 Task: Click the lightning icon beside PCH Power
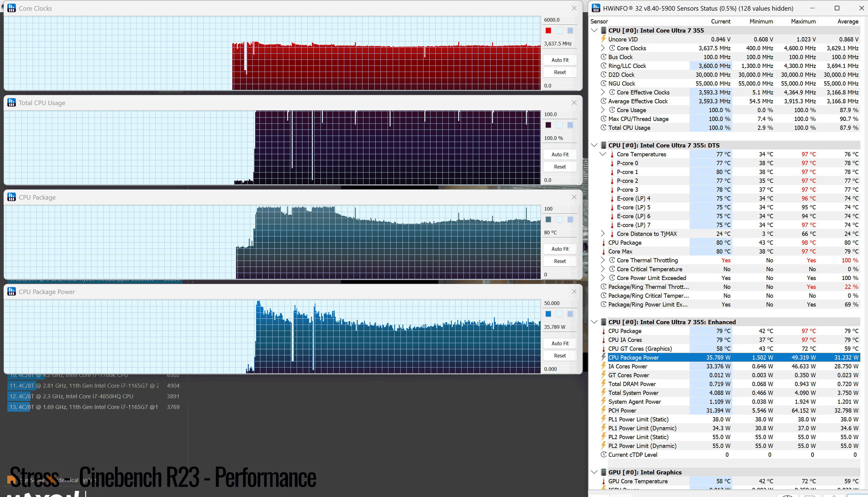tap(603, 411)
